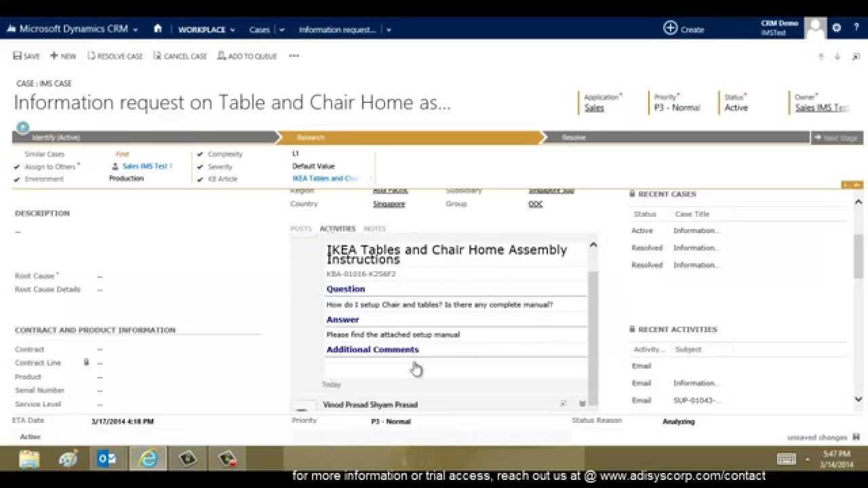Viewport: 868px width, 488px height.
Task: Click the process flag icon above Identify stage
Action: click(x=22, y=127)
